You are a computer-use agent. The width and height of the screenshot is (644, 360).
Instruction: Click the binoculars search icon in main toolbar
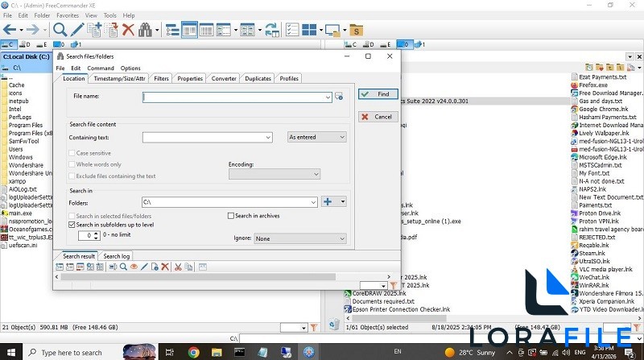[145, 30]
